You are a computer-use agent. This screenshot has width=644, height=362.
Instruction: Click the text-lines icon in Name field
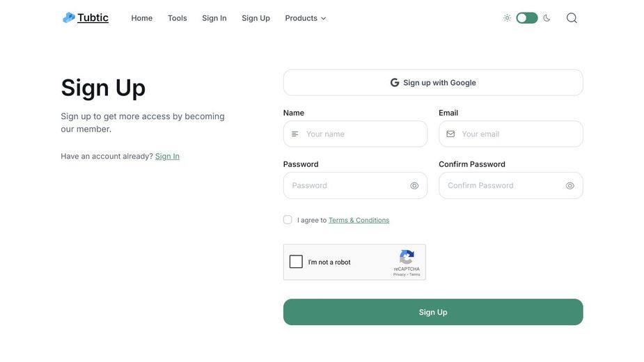coord(295,134)
